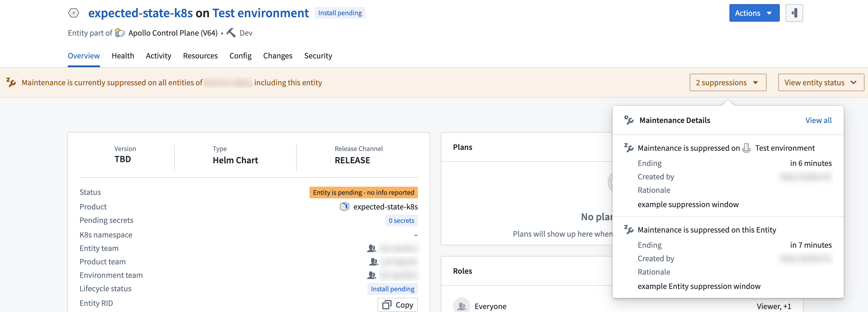Image resolution: width=868 pixels, height=312 pixels.
Task: Switch to the Health tab
Action: [123, 56]
